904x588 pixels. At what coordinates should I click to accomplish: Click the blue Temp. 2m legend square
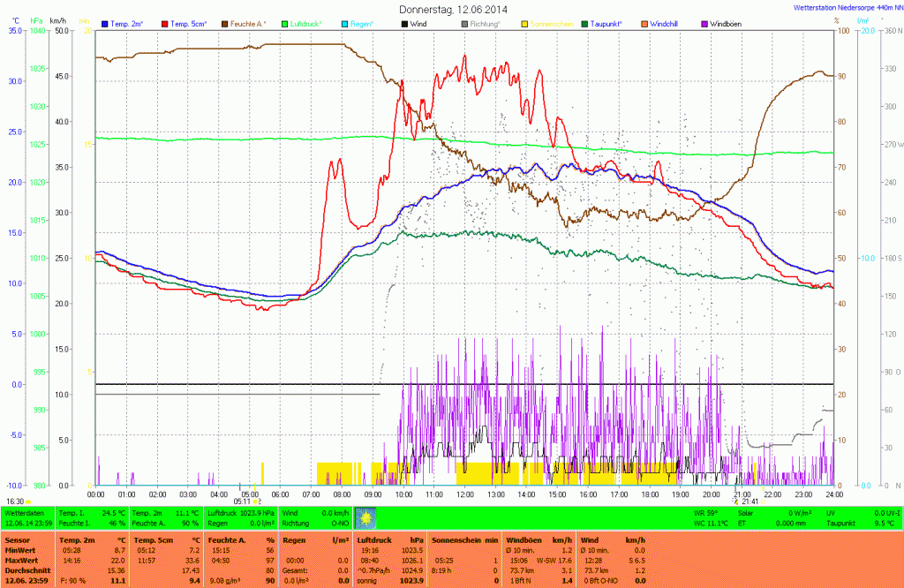point(105,24)
